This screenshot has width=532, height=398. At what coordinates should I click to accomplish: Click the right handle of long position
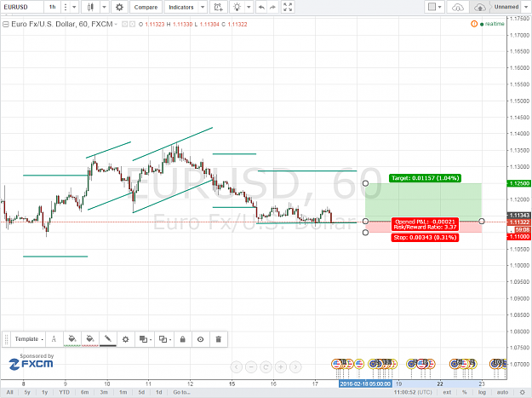tap(482, 222)
